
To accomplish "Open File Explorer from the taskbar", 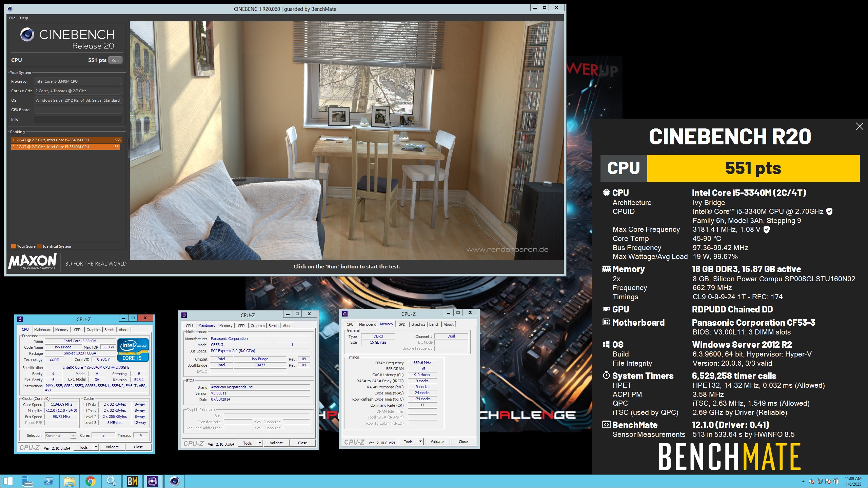I will [x=70, y=481].
